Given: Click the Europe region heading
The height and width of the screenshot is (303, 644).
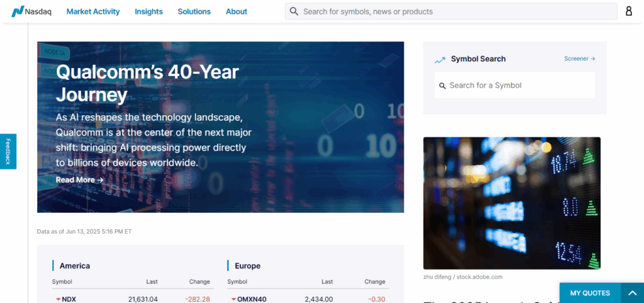Looking at the screenshot, I should pyautogui.click(x=248, y=266).
